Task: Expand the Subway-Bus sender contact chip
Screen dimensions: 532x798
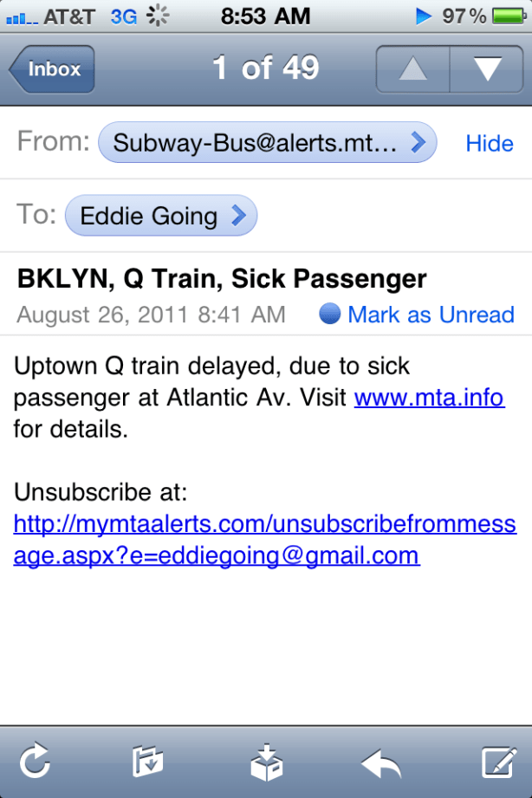Action: [x=268, y=143]
